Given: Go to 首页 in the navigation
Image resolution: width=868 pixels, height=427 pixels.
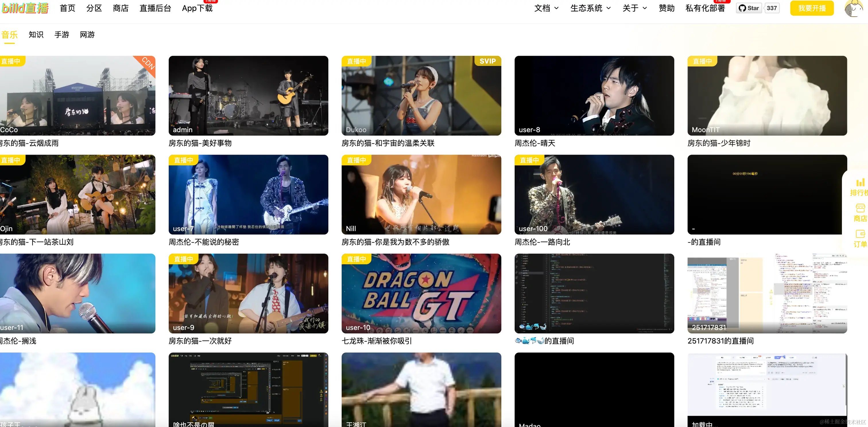Looking at the screenshot, I should 67,8.
